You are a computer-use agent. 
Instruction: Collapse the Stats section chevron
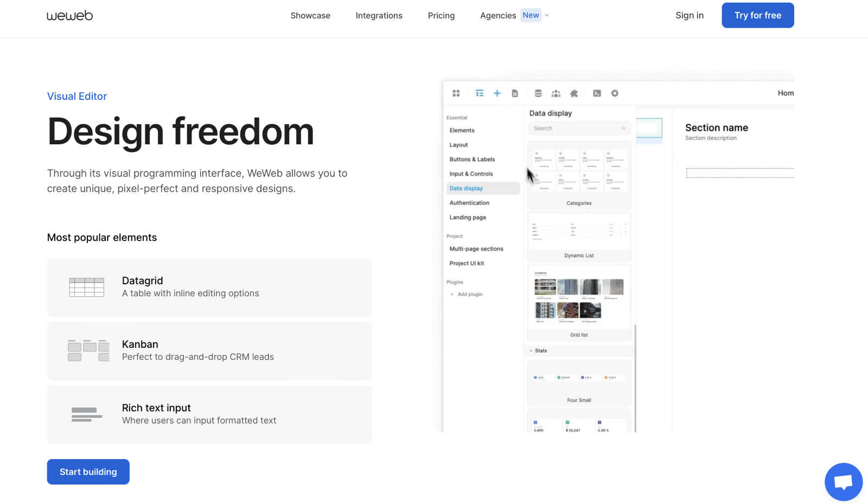click(531, 351)
